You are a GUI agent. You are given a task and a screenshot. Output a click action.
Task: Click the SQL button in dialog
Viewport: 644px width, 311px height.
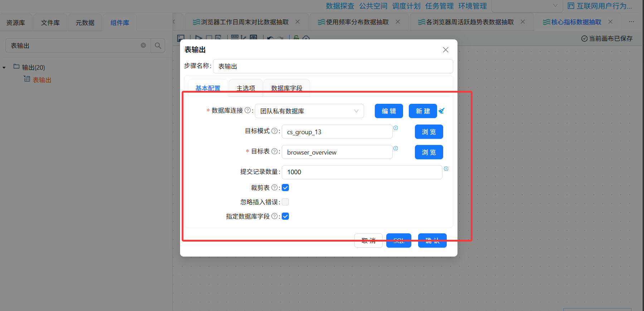pos(399,240)
